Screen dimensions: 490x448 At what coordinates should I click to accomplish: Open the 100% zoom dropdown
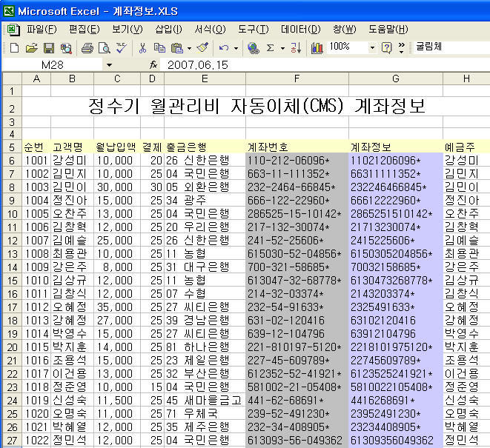[372, 48]
